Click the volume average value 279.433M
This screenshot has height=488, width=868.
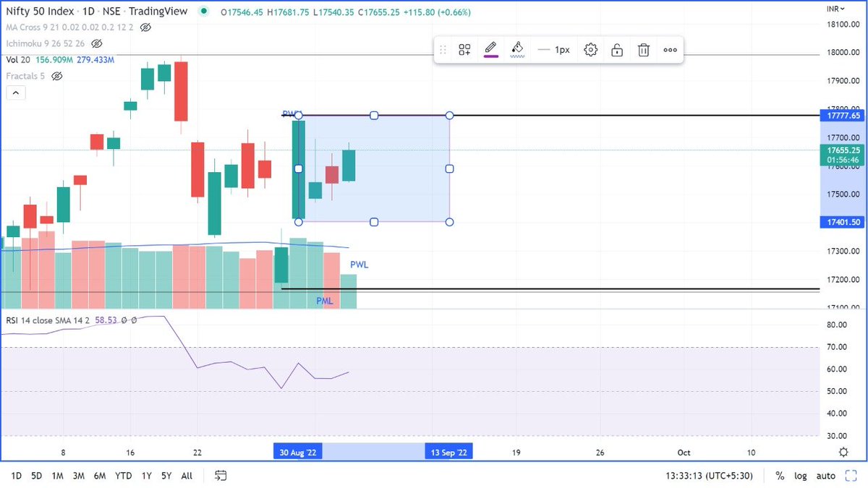pyautogui.click(x=95, y=60)
